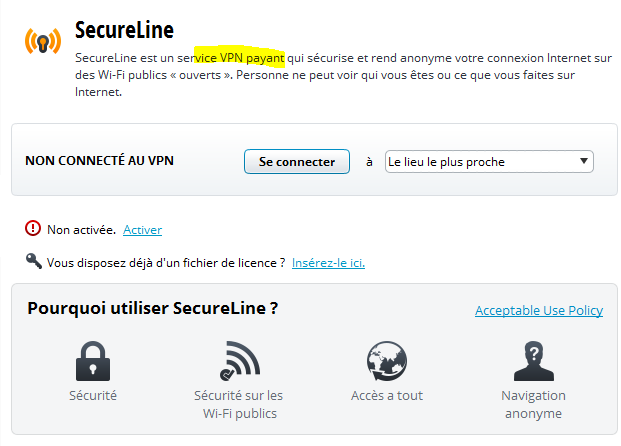Click the NON CONNECTÉ AU VPN status text
621x446 pixels.
pos(100,162)
